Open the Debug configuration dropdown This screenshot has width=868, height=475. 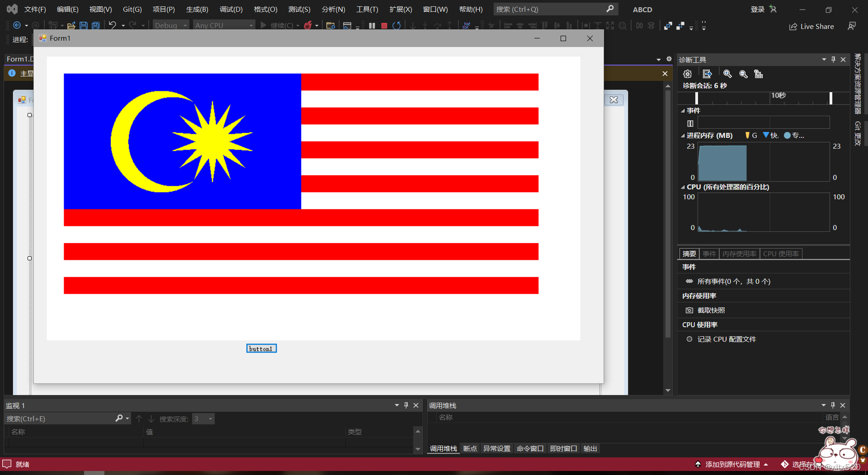pos(171,26)
